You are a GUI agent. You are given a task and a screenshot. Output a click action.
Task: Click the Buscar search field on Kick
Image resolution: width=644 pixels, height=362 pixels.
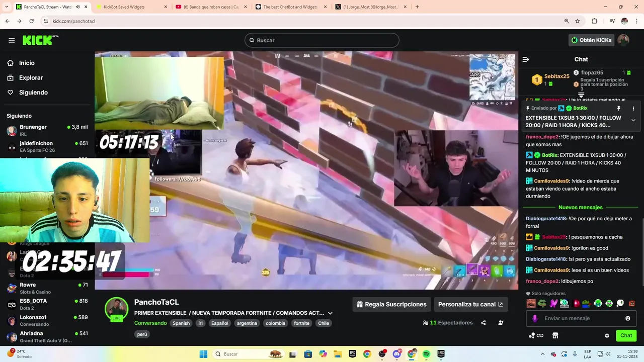pos(322,40)
